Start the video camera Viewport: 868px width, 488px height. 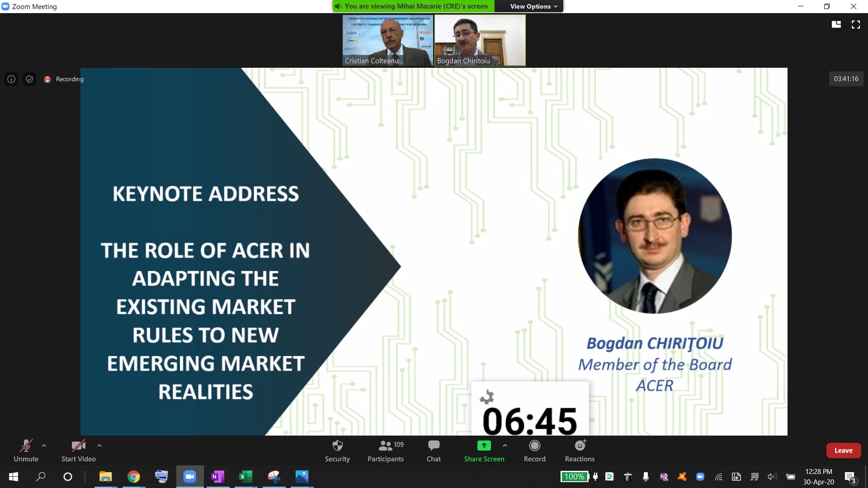(x=78, y=450)
